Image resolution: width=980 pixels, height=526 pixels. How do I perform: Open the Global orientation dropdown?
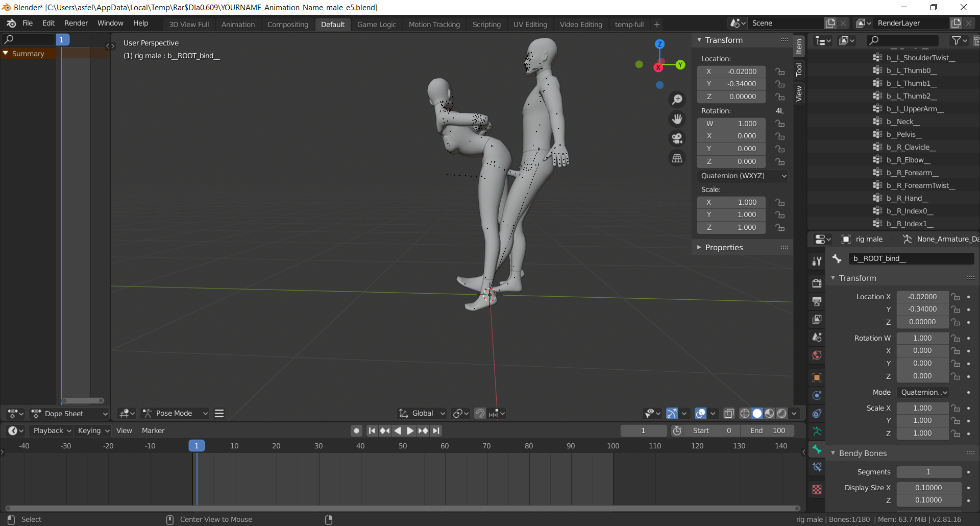[x=422, y=413]
